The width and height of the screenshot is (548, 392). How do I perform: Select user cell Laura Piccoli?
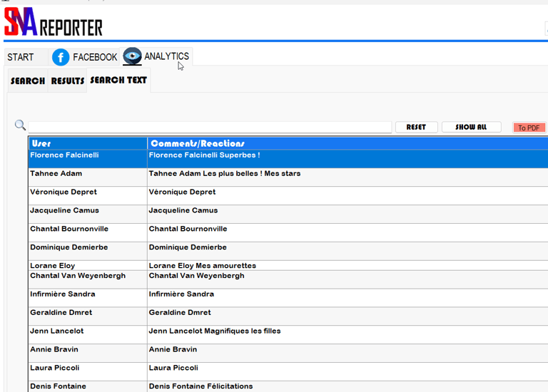[88, 372]
